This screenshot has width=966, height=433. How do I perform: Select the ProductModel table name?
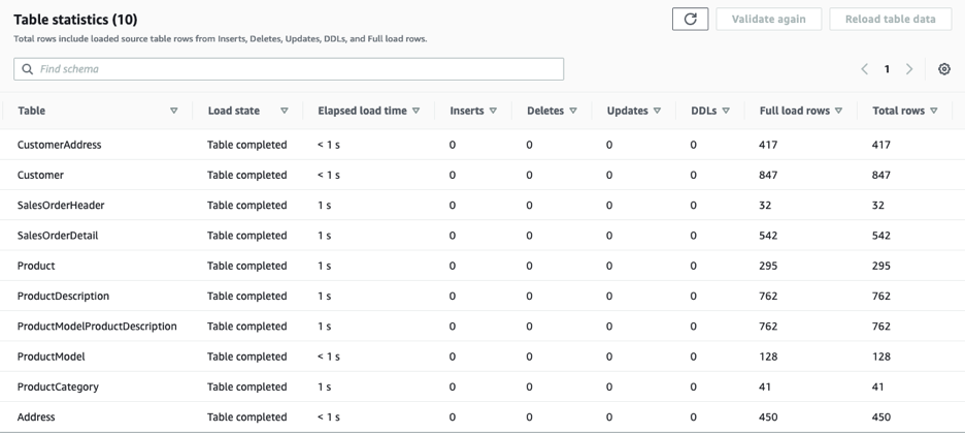coord(51,356)
